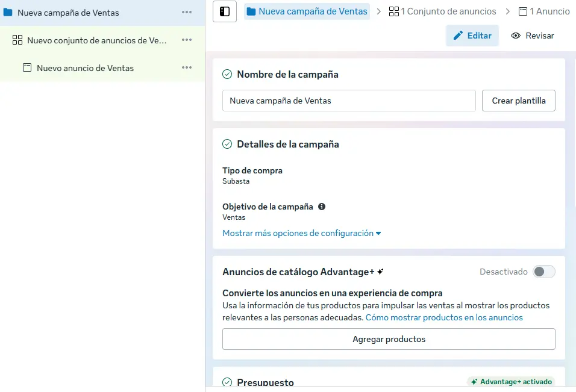
Task: Click the ad icon next to Nuevo anuncio
Action: [27, 68]
